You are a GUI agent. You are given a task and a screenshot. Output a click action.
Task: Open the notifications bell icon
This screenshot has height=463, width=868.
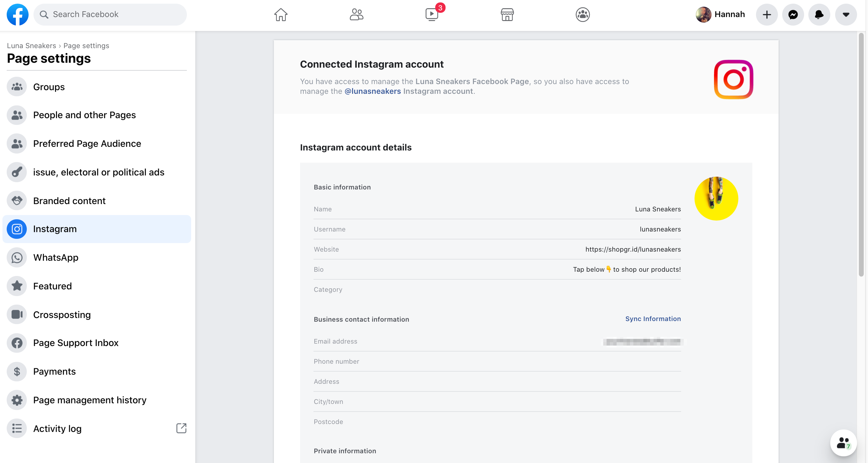819,15
